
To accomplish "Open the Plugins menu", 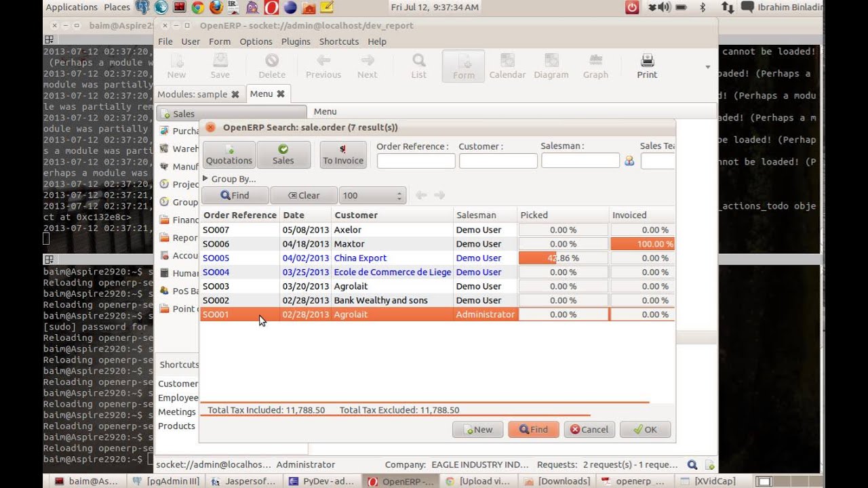I will [x=296, y=41].
